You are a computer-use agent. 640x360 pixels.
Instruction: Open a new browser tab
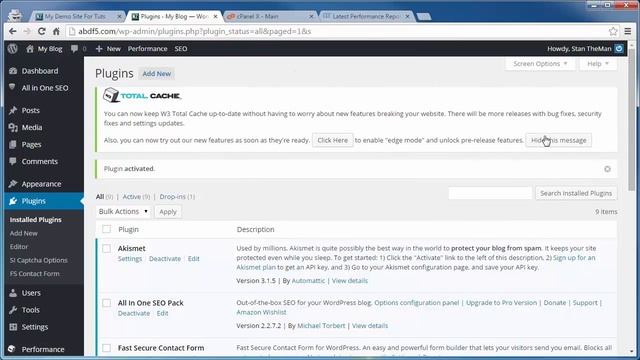point(424,17)
